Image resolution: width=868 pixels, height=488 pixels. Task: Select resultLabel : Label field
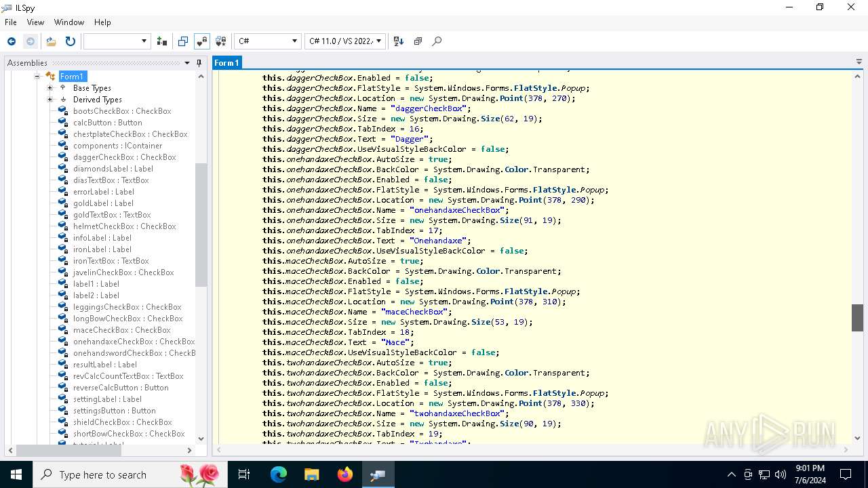[105, 365]
